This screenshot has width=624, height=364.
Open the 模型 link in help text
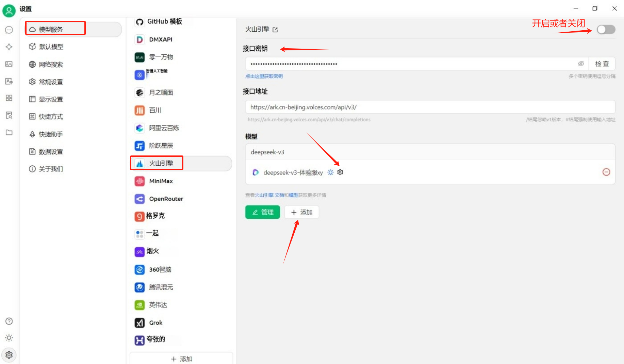tap(293, 195)
